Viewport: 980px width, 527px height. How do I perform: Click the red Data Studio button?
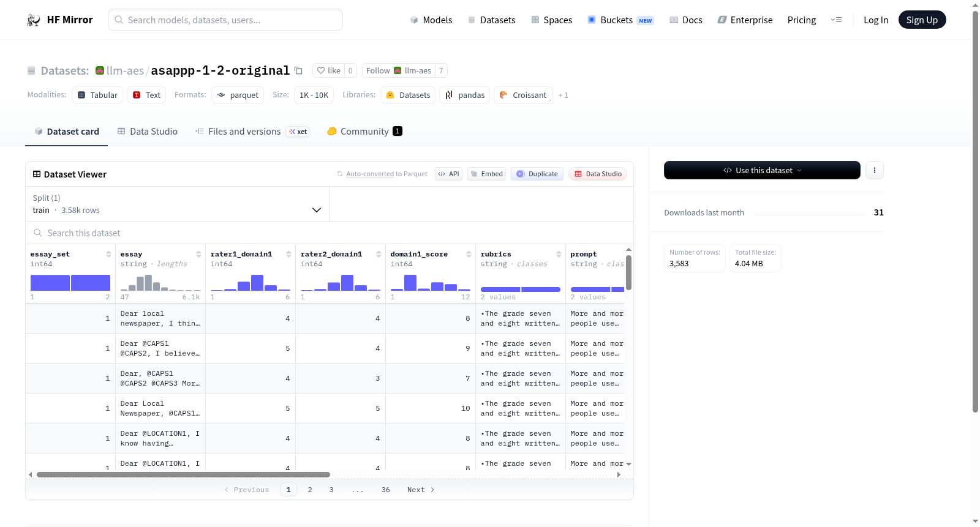pos(598,174)
